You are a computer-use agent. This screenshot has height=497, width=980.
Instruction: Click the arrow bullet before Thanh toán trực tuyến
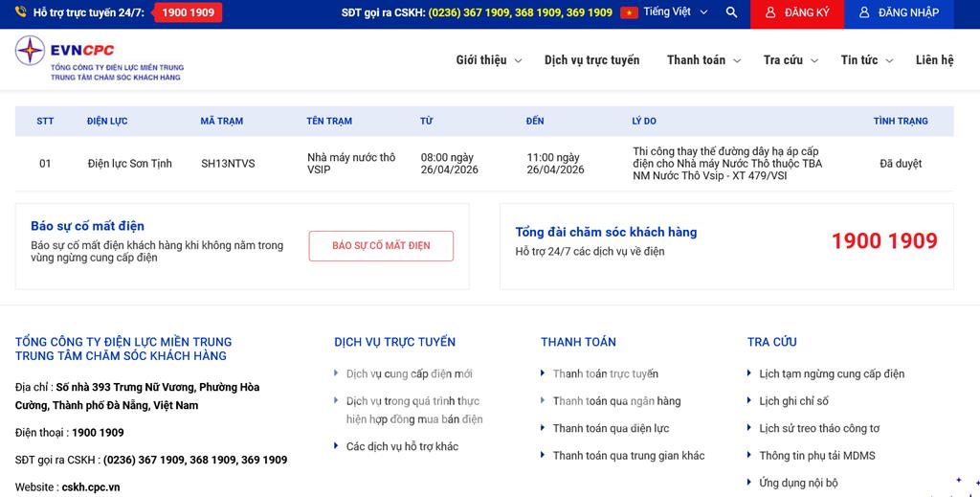[544, 373]
